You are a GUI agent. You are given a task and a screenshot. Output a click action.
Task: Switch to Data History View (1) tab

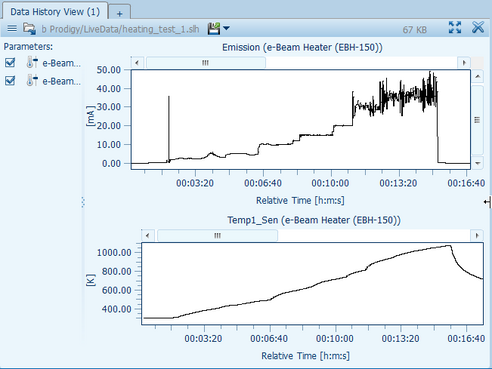55,12
